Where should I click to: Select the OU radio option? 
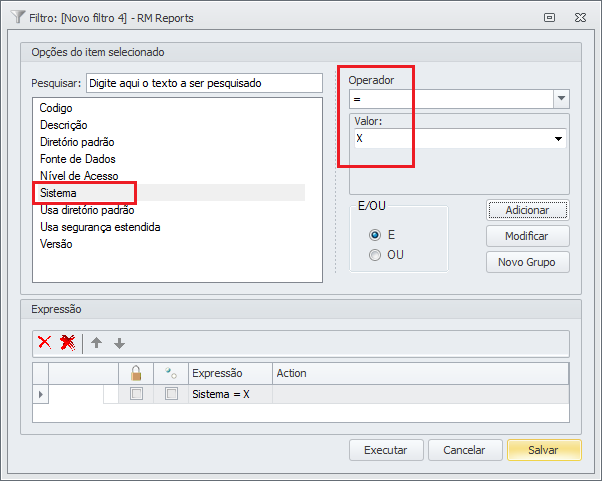point(375,255)
